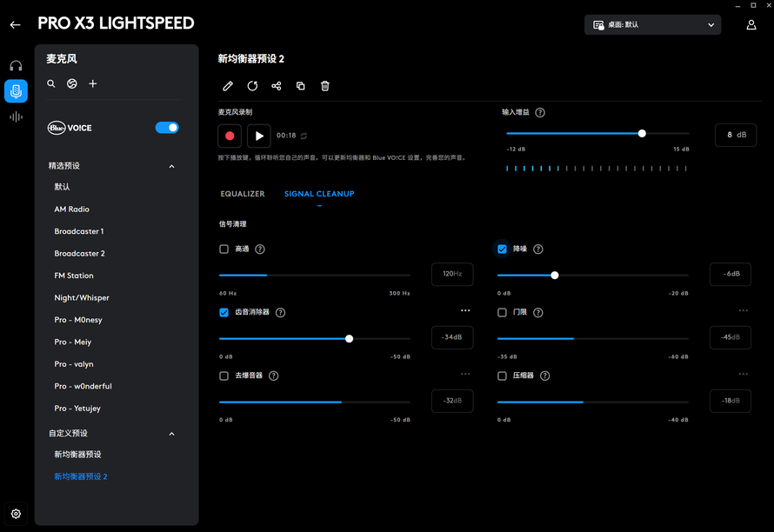Image resolution: width=774 pixels, height=532 pixels.
Task: Click the -6dB noise reduction value field
Action: pos(731,274)
